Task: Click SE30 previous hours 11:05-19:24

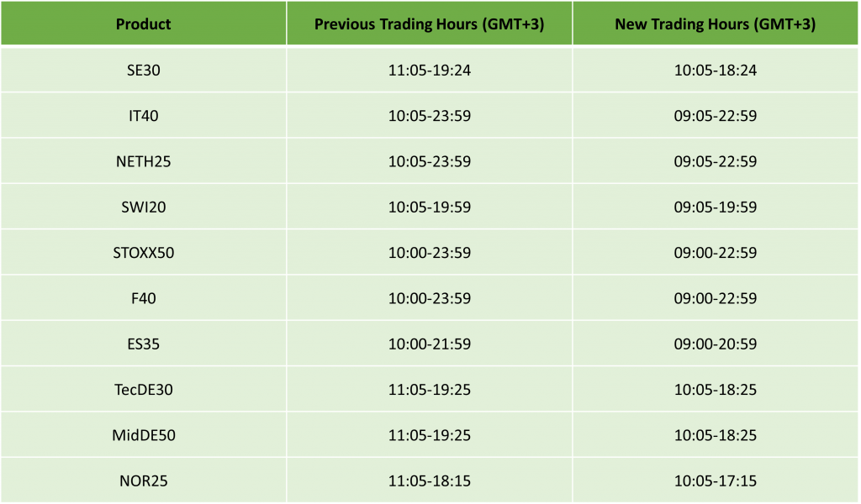Action: [x=429, y=71]
